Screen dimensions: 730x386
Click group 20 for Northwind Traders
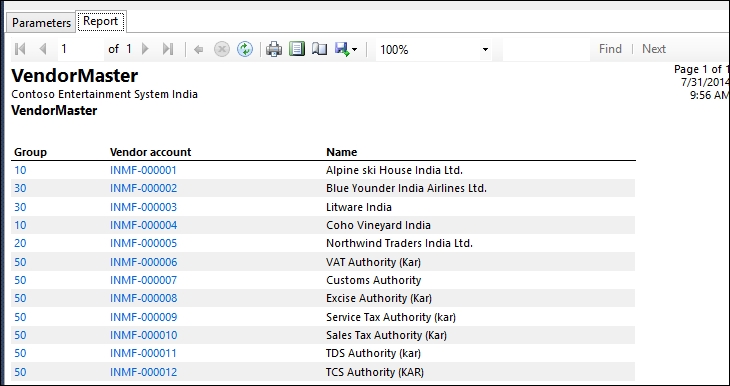tap(20, 243)
